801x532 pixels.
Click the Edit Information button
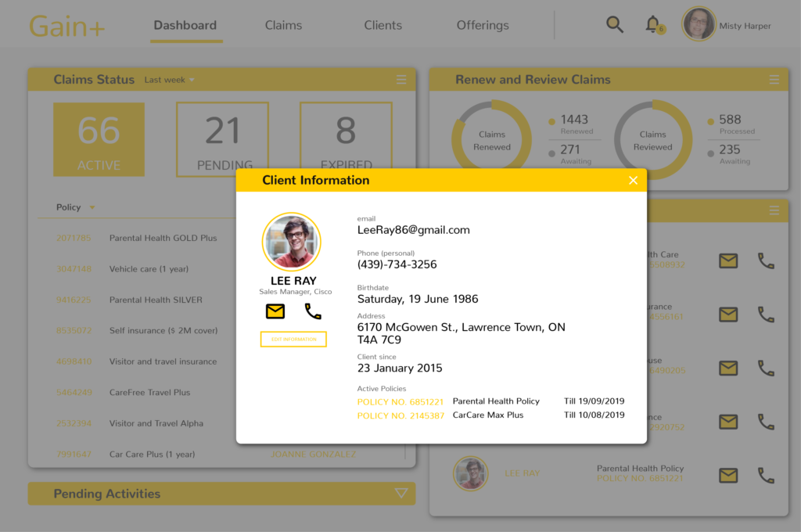tap(293, 340)
